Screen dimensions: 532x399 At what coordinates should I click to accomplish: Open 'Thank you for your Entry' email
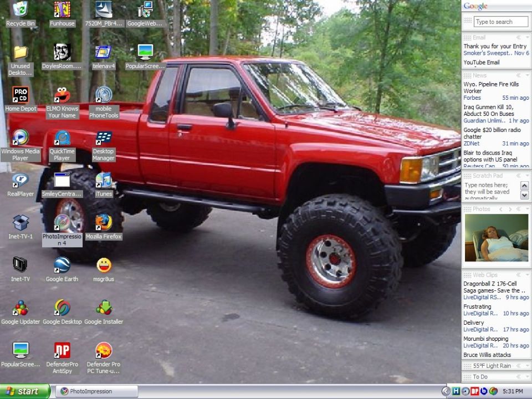point(495,49)
